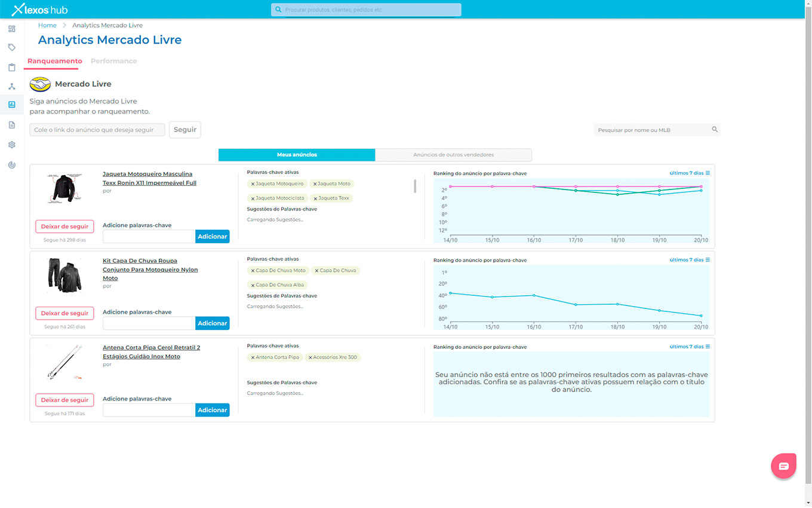
Task: Open the document reports icon in sidebar
Action: 11,125
